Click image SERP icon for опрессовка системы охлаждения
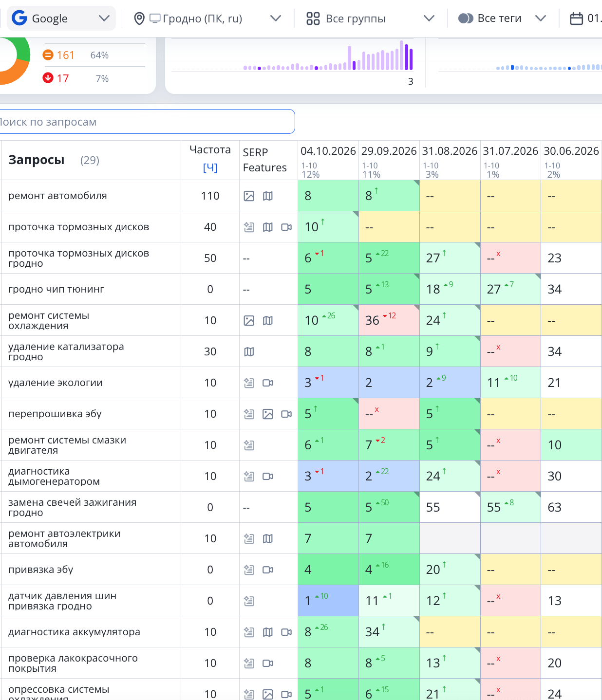 [x=268, y=694]
